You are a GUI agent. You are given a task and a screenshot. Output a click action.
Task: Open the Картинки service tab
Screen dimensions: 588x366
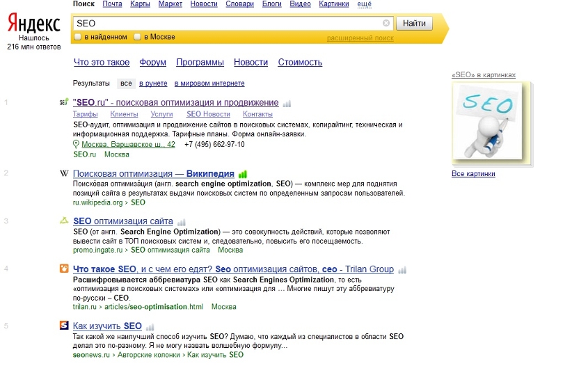[334, 4]
